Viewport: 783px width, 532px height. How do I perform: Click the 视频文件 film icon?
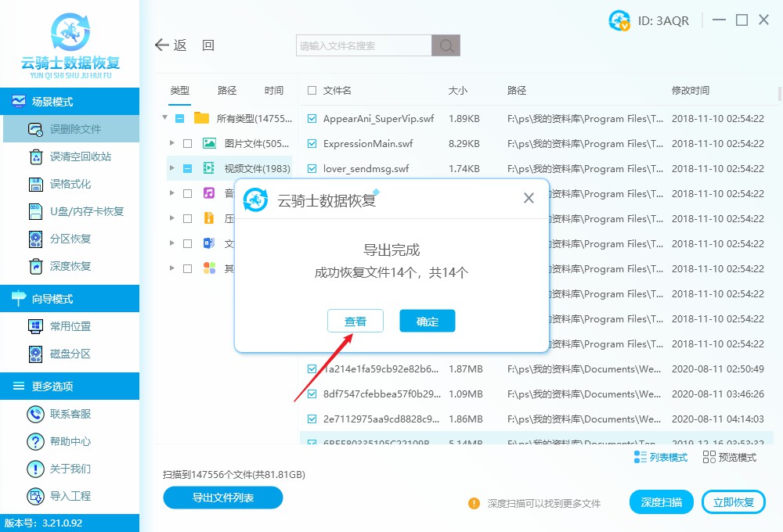coord(209,168)
